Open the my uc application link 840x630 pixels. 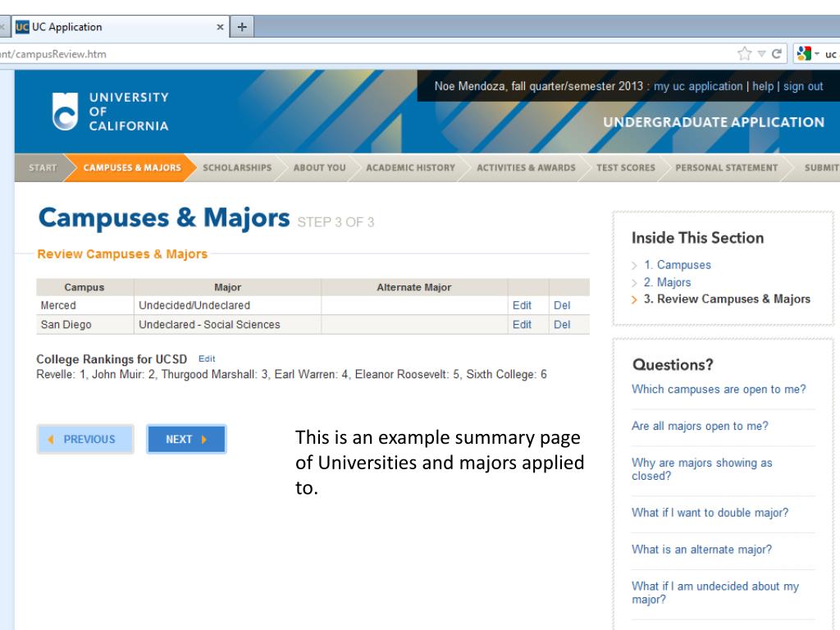point(698,86)
